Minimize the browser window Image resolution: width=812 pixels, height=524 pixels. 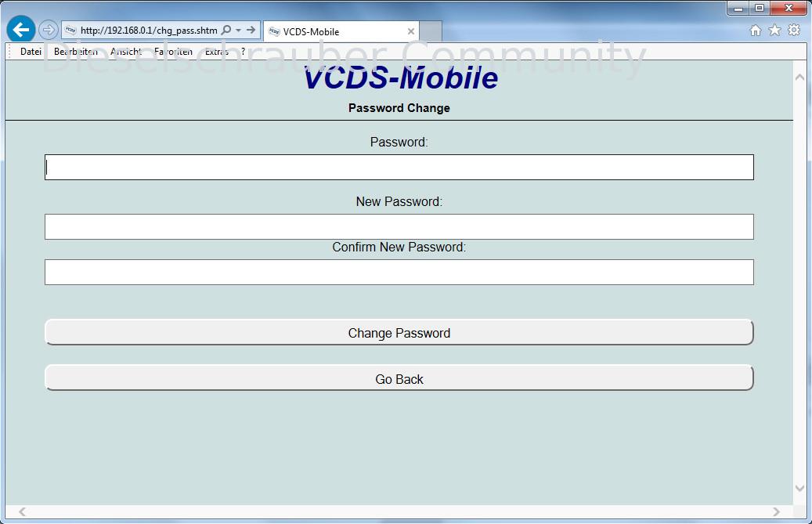[738, 9]
